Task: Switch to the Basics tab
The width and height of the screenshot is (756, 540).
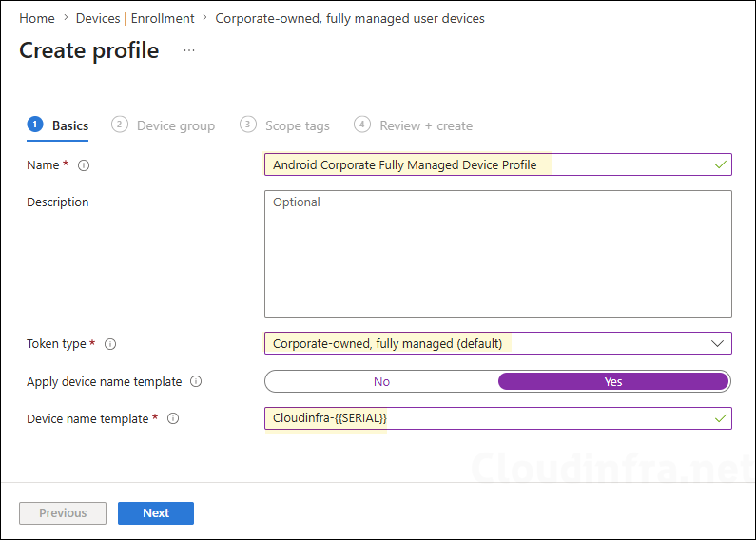Action: tap(58, 125)
